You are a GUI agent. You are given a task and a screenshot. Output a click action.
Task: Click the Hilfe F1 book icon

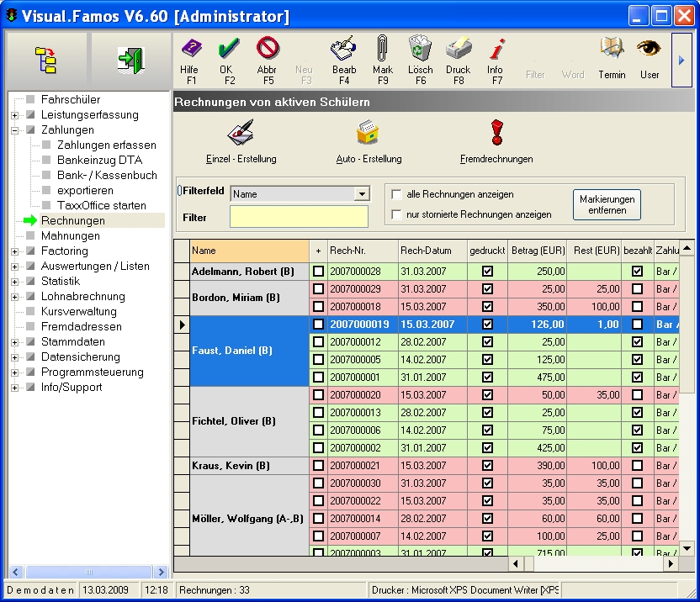pos(190,49)
